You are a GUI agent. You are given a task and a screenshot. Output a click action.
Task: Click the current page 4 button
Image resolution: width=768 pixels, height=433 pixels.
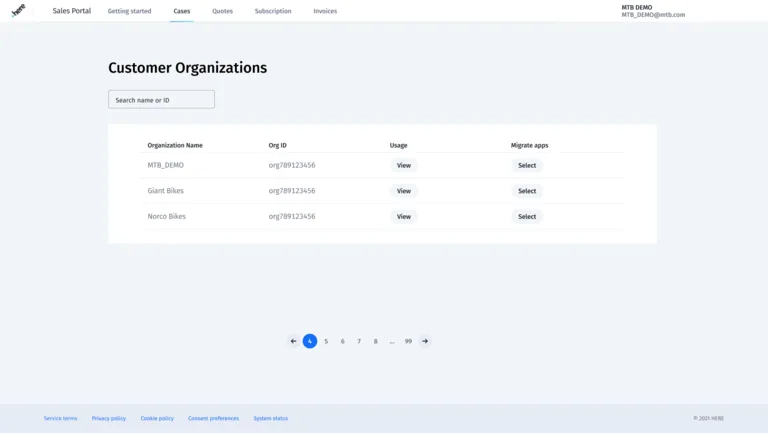310,341
